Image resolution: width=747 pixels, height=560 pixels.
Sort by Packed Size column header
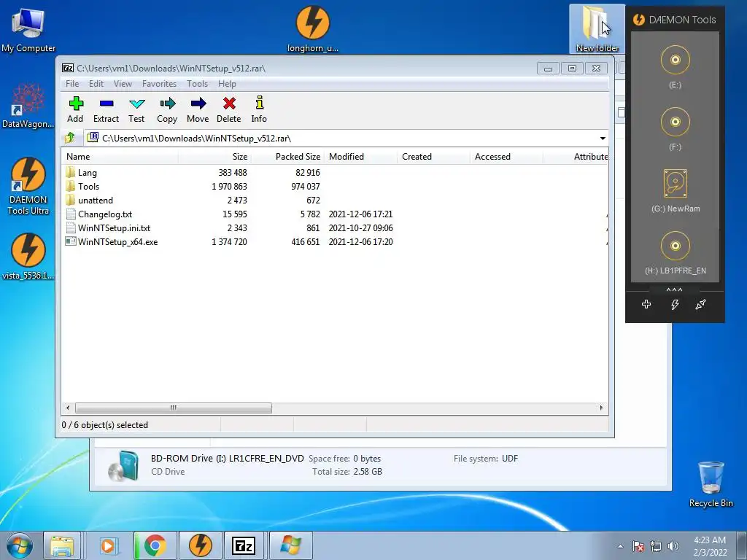[x=287, y=157]
